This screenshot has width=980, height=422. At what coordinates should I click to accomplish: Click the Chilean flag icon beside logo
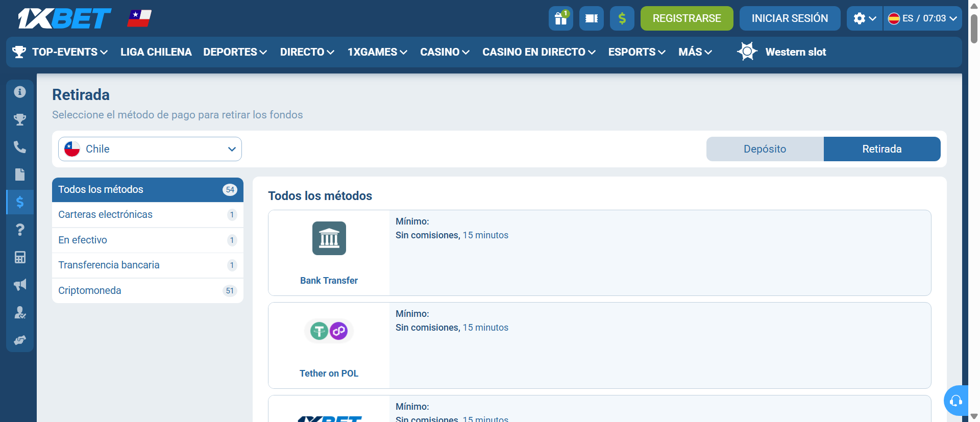[139, 18]
